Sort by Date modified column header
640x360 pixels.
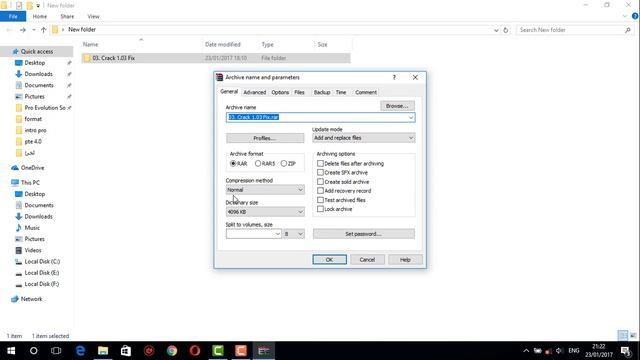click(x=223, y=44)
